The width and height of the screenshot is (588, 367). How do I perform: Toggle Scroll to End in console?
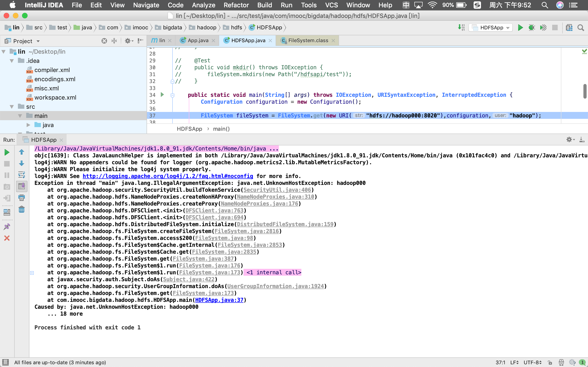22,186
